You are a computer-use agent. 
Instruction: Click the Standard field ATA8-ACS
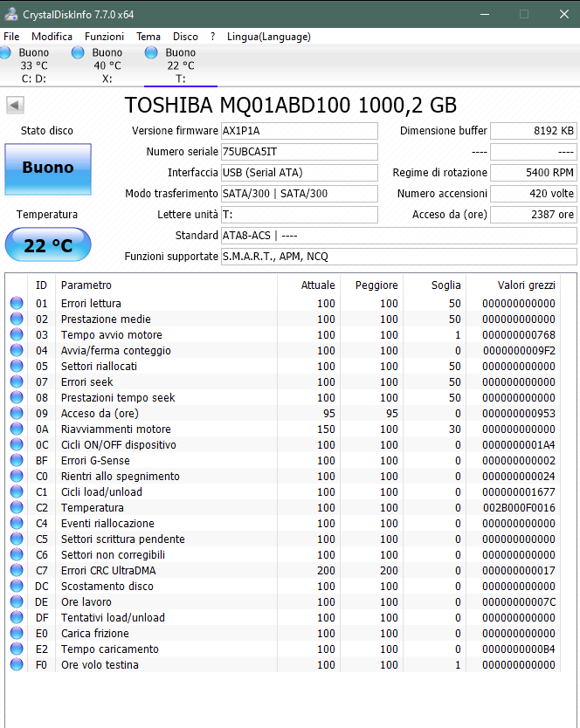pos(398,236)
